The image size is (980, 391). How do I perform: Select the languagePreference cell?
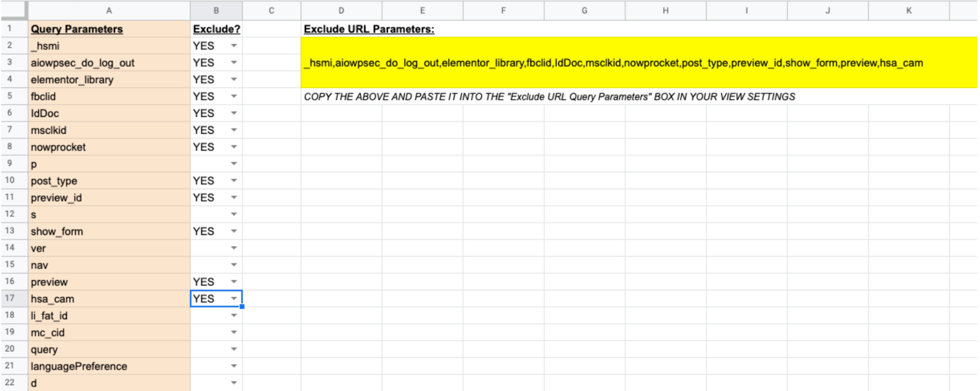(109, 366)
